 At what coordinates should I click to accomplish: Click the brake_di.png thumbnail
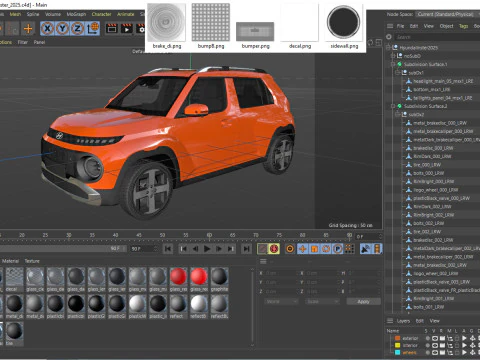pyautogui.click(x=166, y=22)
